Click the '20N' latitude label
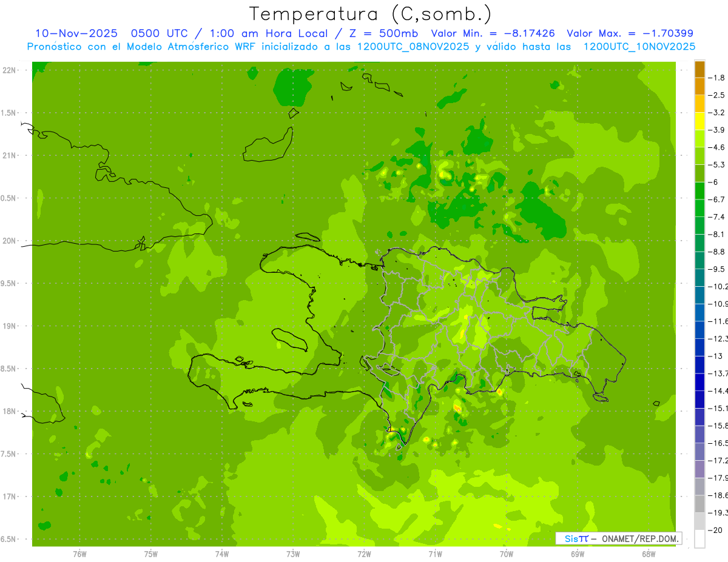Viewport: 728px width, 562px height. coord(9,241)
